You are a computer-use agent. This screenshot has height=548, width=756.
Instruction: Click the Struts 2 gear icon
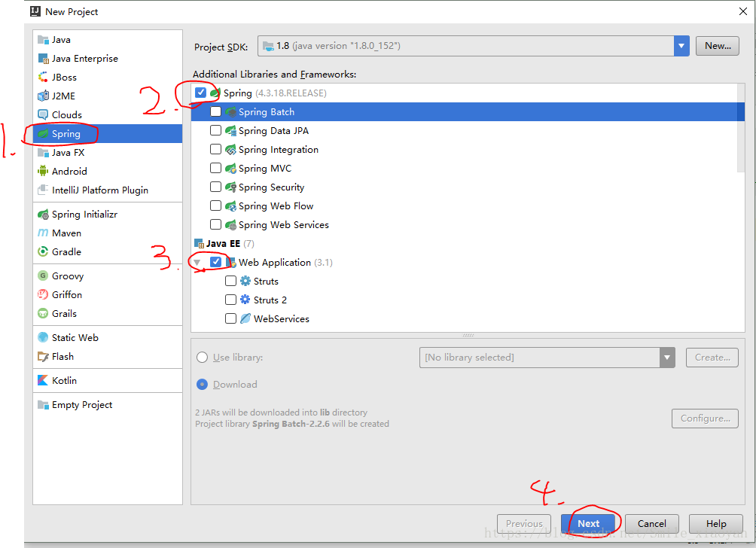pyautogui.click(x=245, y=300)
